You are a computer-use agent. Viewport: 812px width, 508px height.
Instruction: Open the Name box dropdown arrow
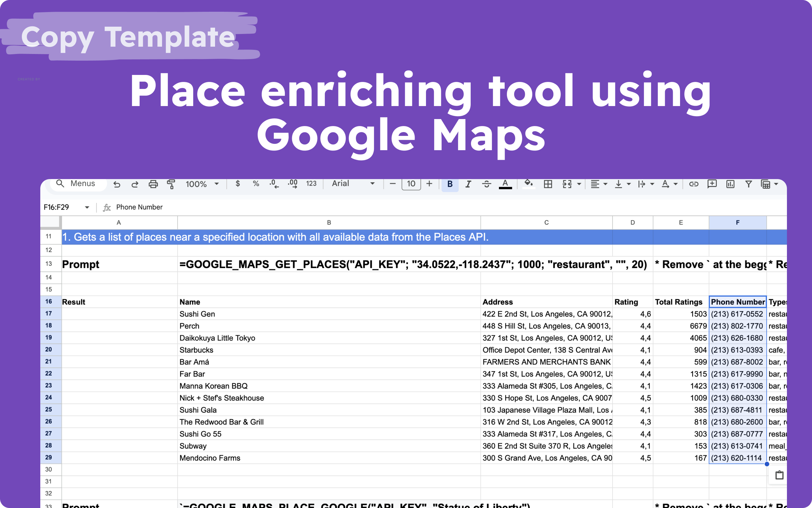click(x=87, y=207)
